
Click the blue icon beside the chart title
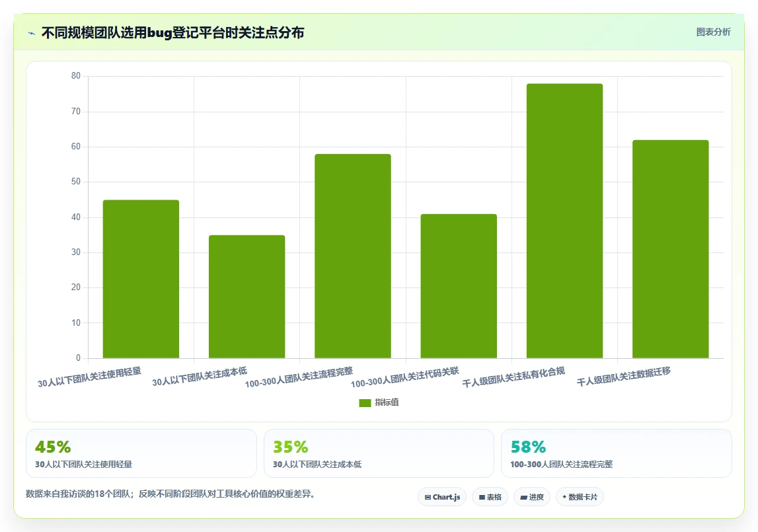[x=32, y=33]
